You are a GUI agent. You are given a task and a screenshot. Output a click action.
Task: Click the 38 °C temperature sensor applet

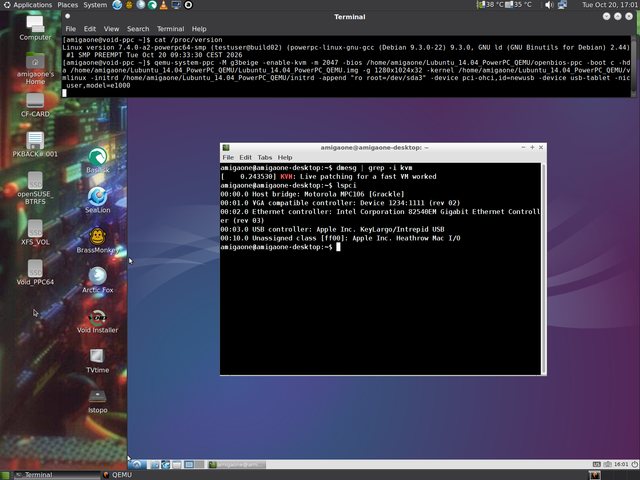[x=490, y=5]
